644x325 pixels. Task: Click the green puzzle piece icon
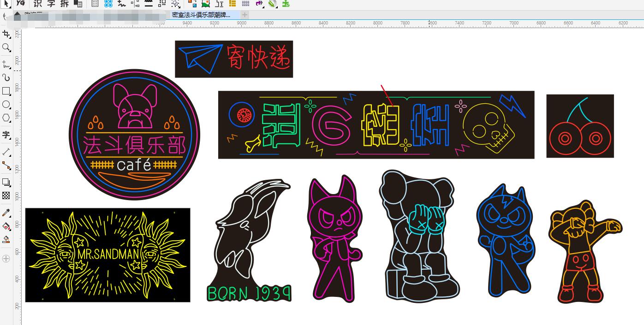(286, 3)
